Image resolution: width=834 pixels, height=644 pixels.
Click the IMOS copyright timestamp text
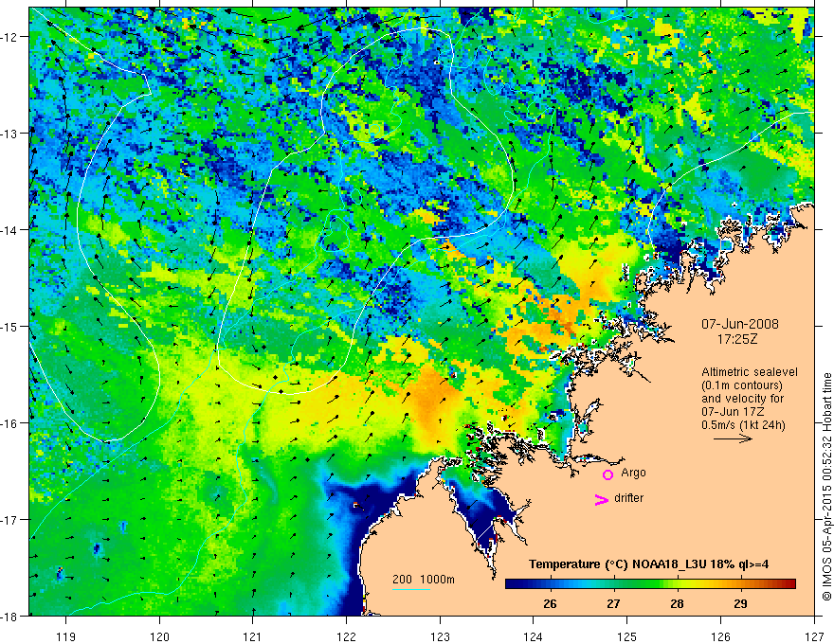[826, 488]
